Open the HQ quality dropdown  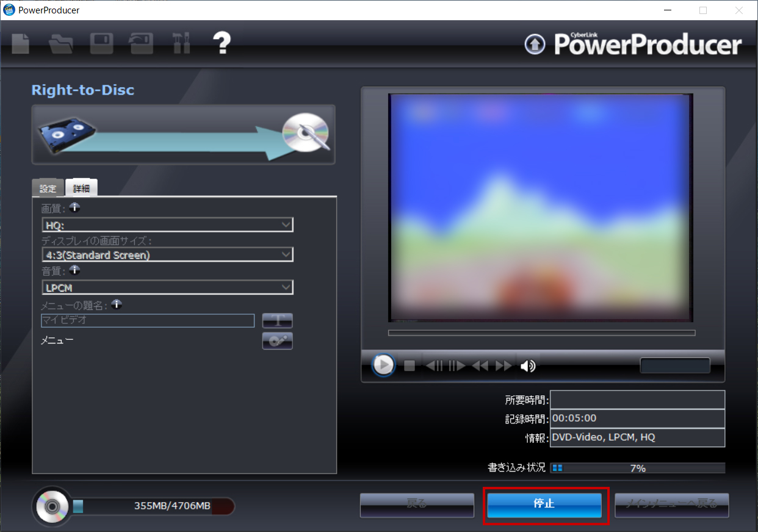point(167,225)
